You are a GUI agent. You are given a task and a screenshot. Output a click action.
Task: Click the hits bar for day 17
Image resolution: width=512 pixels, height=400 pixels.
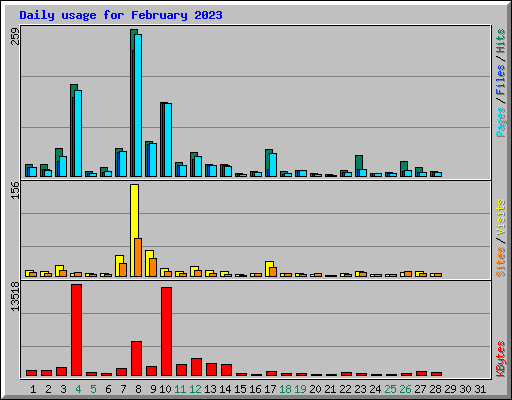tap(269, 163)
